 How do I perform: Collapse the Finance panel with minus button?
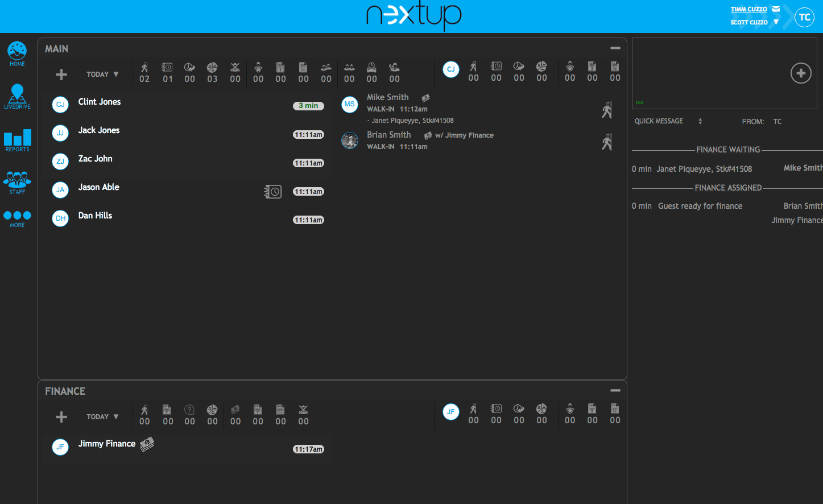tap(615, 390)
